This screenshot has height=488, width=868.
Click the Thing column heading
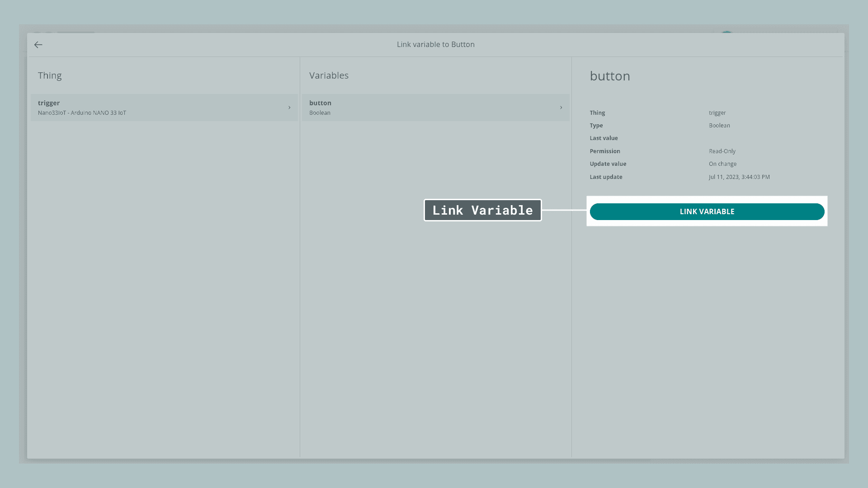tap(50, 75)
